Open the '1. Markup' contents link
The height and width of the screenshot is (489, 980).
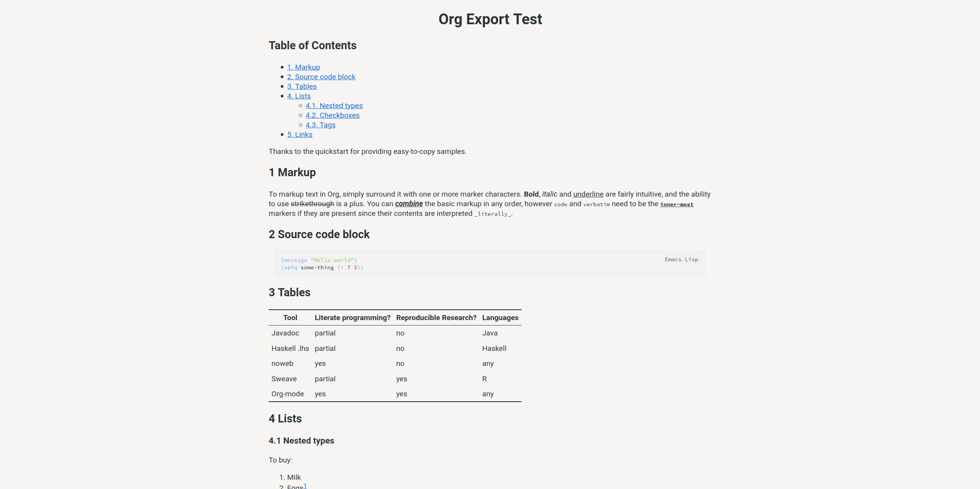point(303,67)
